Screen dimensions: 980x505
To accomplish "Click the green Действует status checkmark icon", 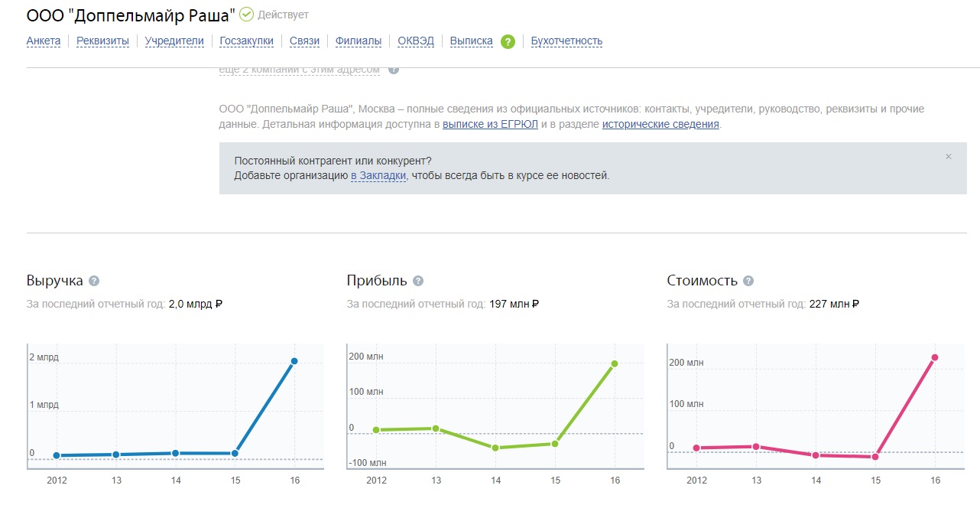I will click(x=246, y=15).
